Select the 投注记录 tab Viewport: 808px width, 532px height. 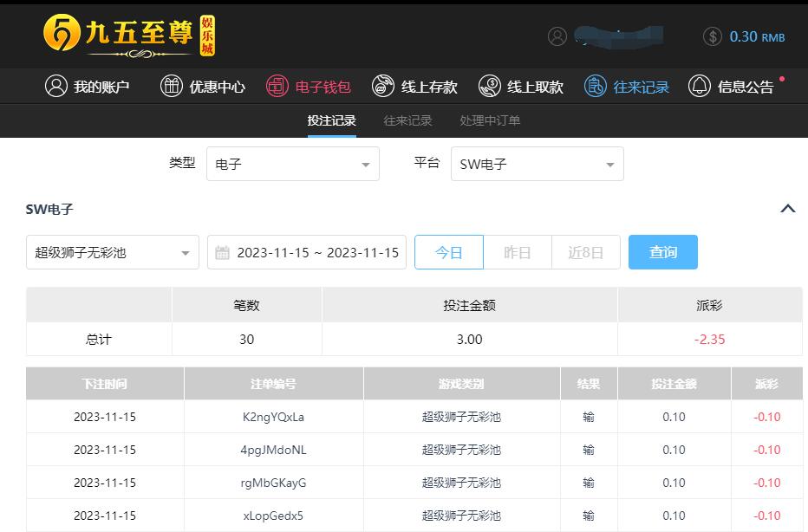332,120
